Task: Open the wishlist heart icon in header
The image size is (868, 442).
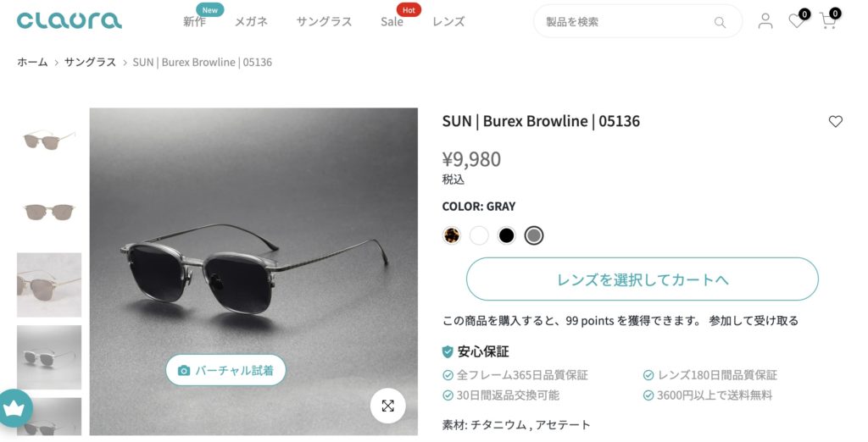Action: [797, 21]
